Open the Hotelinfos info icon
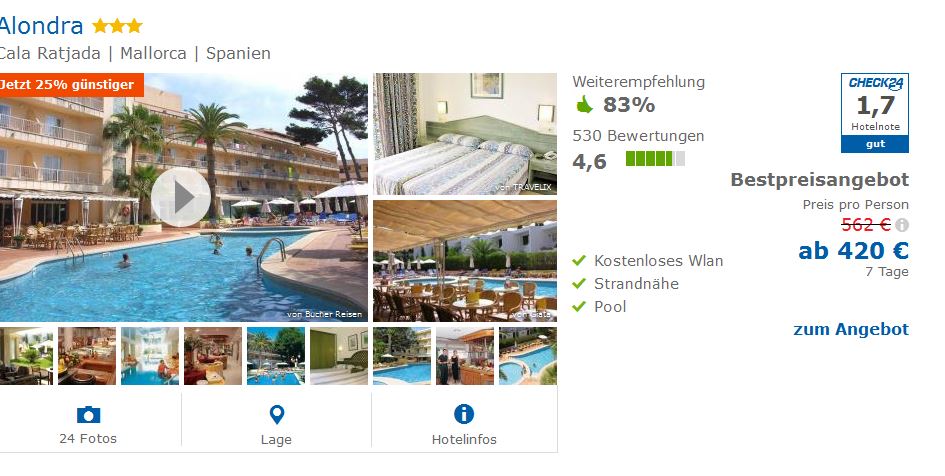The height and width of the screenshot is (476, 945). 463,414
